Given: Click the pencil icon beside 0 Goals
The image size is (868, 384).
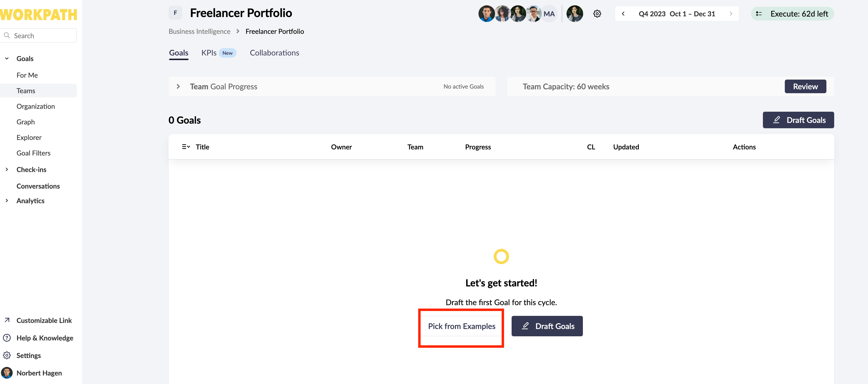Looking at the screenshot, I should [x=777, y=120].
